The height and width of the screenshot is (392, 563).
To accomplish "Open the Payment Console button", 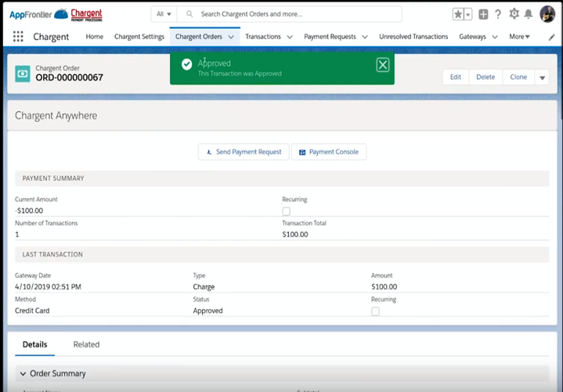I will point(329,152).
